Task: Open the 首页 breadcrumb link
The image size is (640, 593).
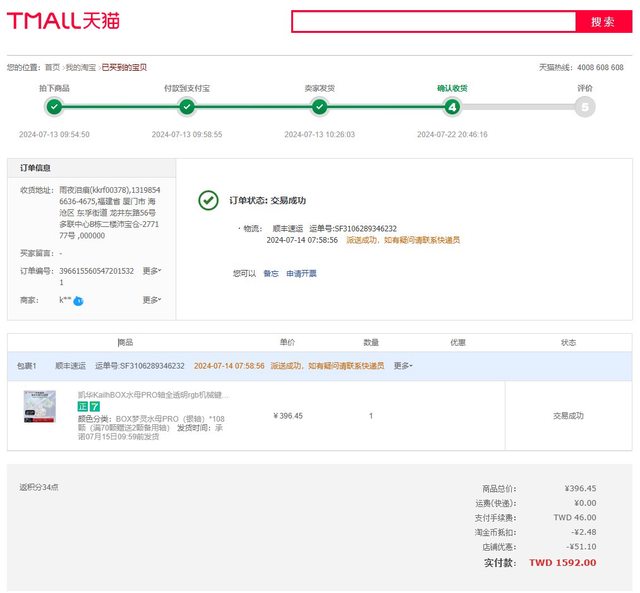Action: point(52,67)
